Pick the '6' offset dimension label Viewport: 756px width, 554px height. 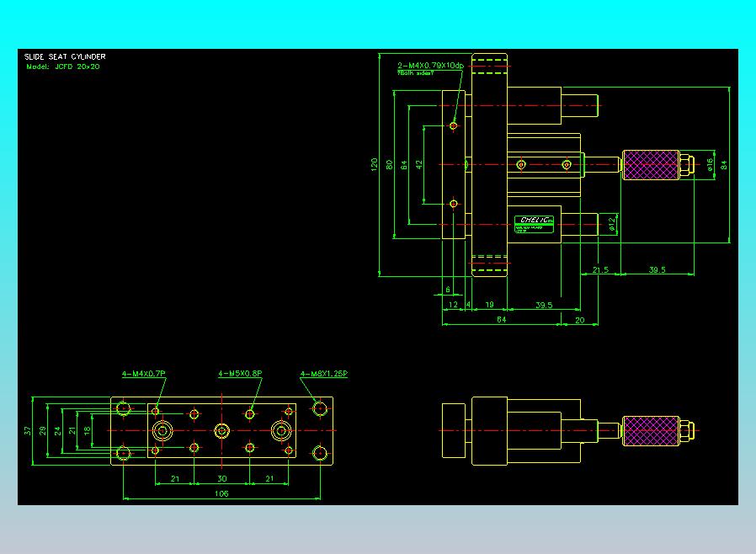click(448, 290)
